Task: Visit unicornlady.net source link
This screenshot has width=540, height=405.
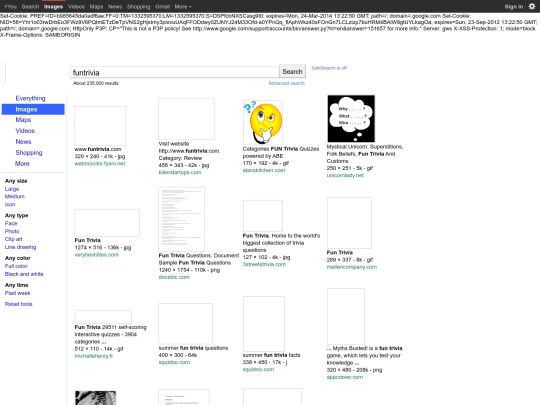Action: click(345, 175)
